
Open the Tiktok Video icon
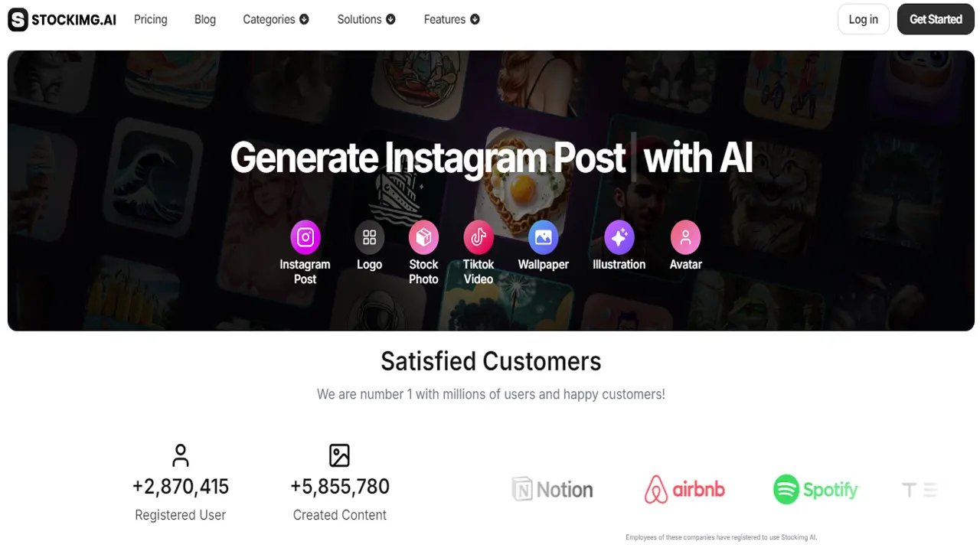(x=479, y=237)
